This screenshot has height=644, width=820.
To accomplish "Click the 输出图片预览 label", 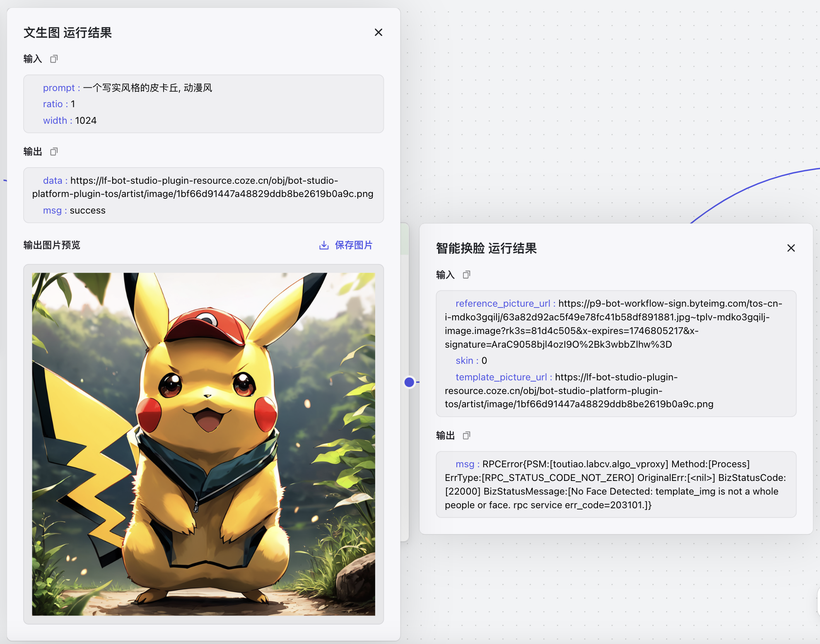I will pyautogui.click(x=52, y=245).
